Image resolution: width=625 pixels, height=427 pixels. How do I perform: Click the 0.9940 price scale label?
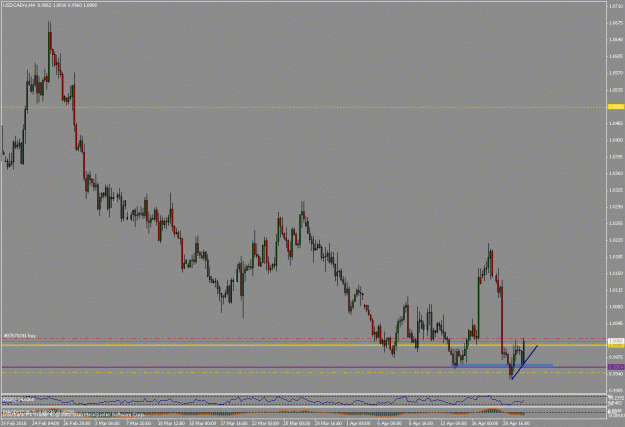615,374
